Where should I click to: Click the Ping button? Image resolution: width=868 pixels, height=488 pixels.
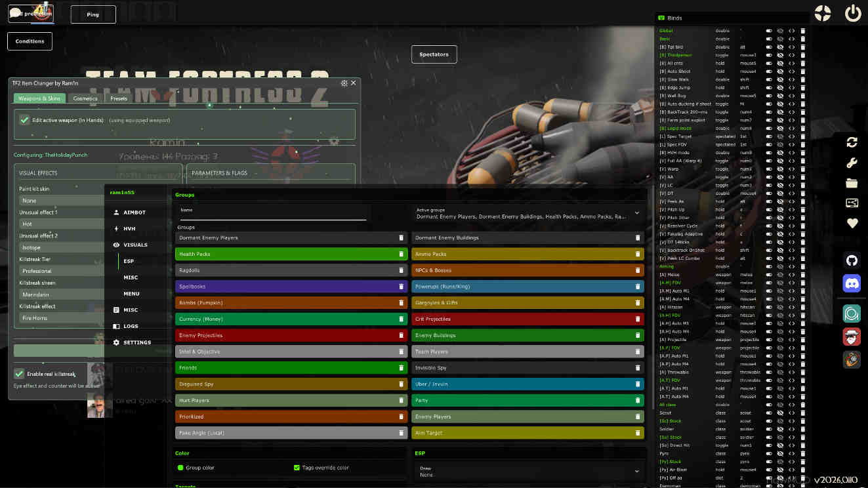click(x=93, y=14)
